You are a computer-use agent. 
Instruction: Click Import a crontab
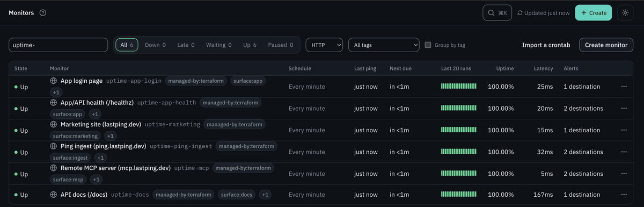pyautogui.click(x=546, y=45)
